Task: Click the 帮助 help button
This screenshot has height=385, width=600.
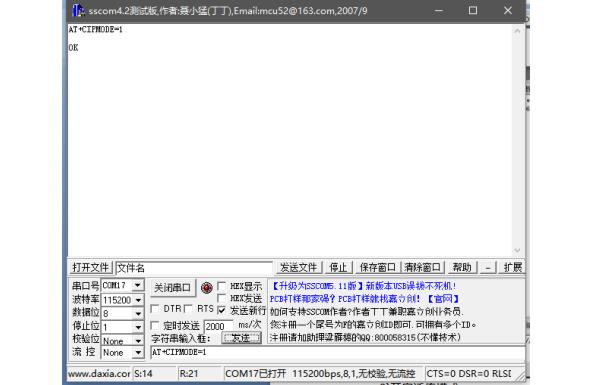Action: point(462,267)
